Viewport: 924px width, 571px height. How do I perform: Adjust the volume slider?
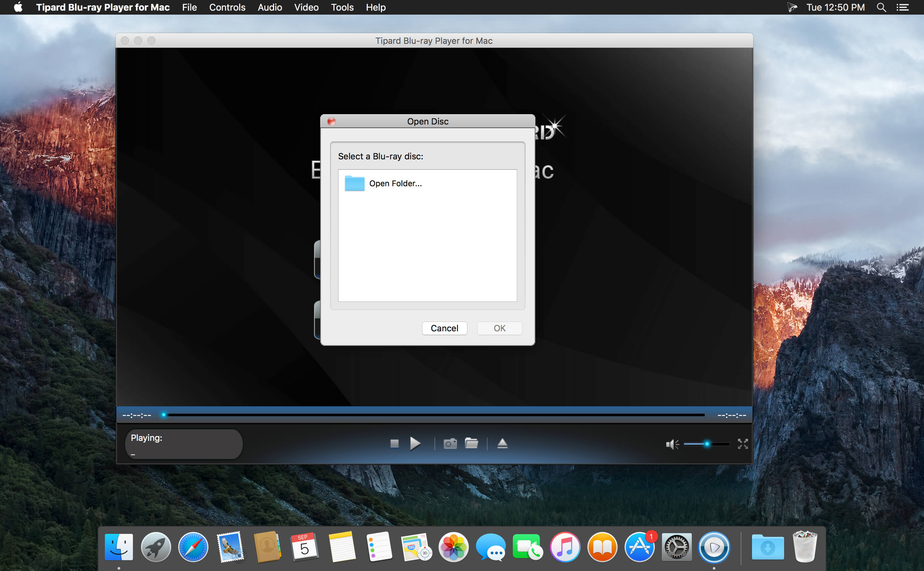click(706, 444)
